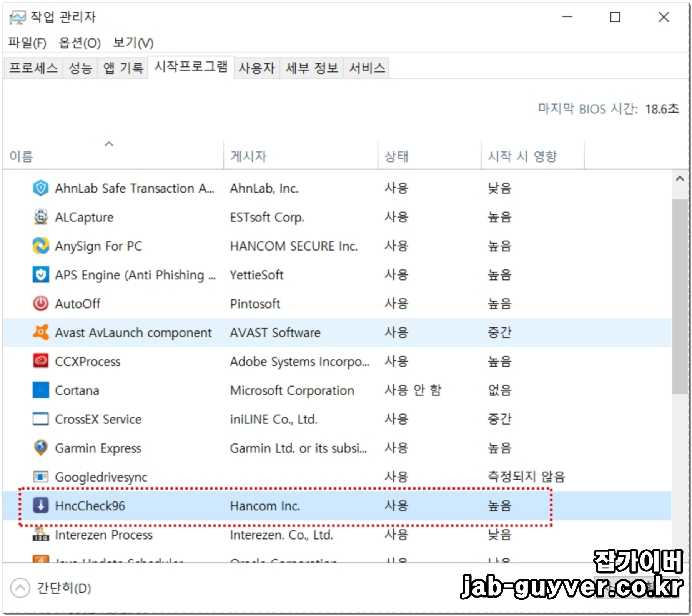Select the CrossEX Service entry

coord(98,419)
